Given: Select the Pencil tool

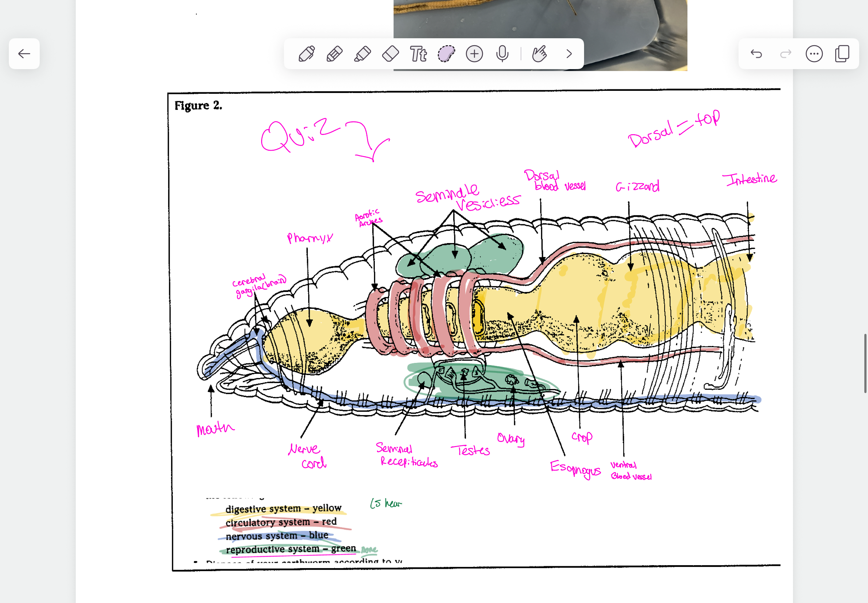Looking at the screenshot, I should 334,54.
